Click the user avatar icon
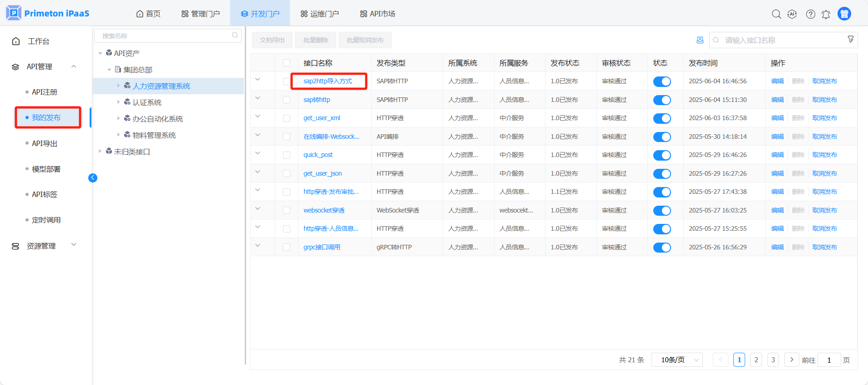Viewport: 868px width, 385px height. point(844,14)
